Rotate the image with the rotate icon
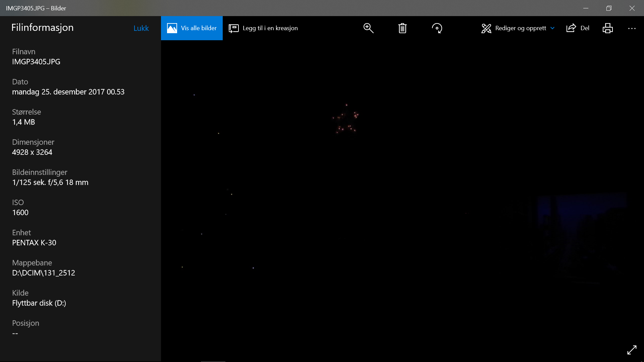Image resolution: width=644 pixels, height=362 pixels. (x=437, y=28)
